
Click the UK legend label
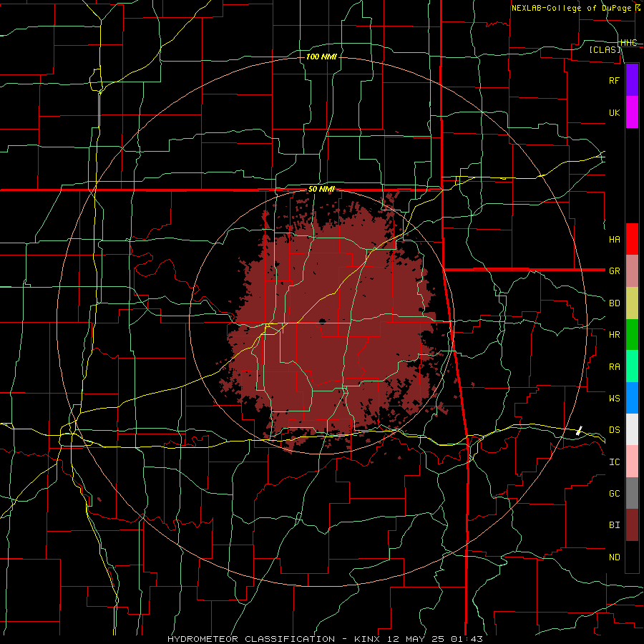614,112
